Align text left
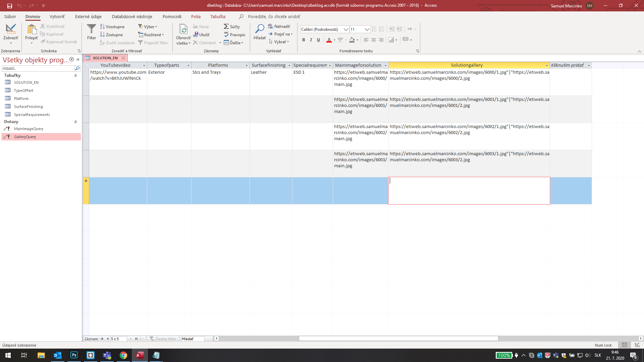Image resolution: width=644 pixels, height=362 pixels. pyautogui.click(x=366, y=40)
